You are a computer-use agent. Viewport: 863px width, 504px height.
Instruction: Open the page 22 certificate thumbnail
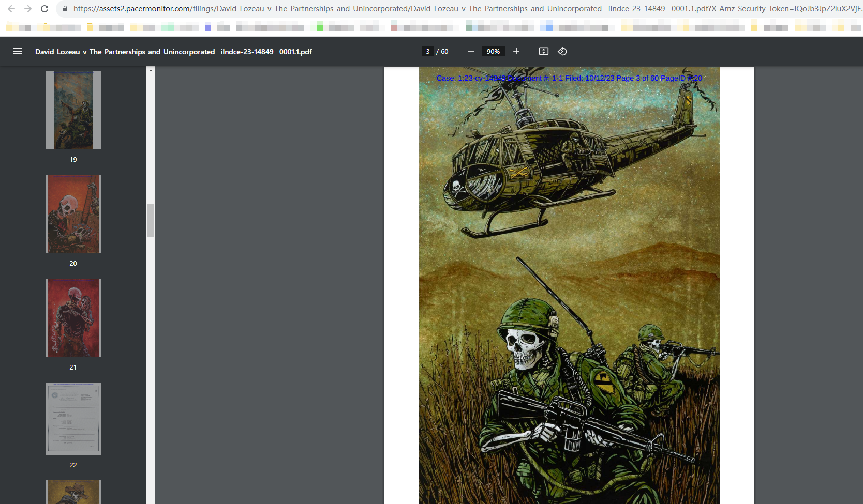tap(73, 419)
